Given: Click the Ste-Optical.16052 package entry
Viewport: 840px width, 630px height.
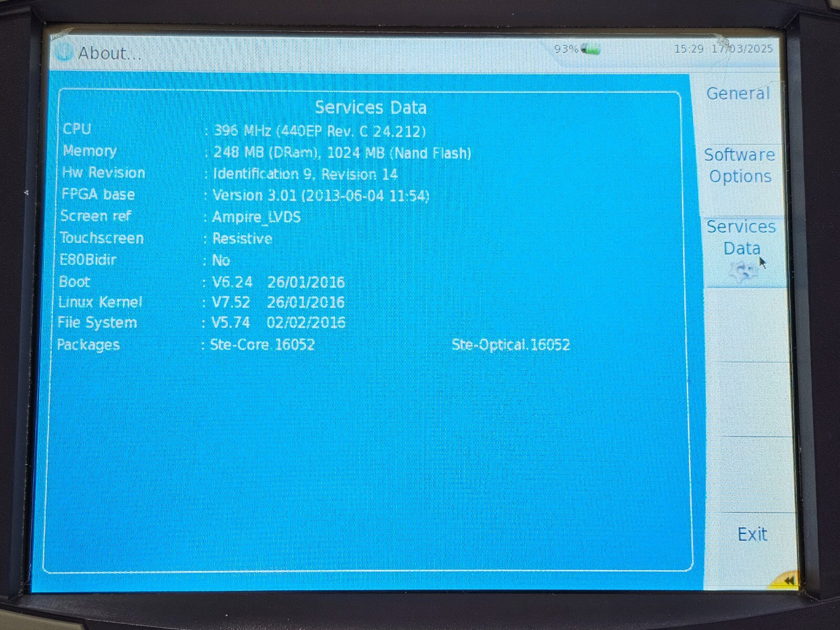Looking at the screenshot, I should (510, 345).
